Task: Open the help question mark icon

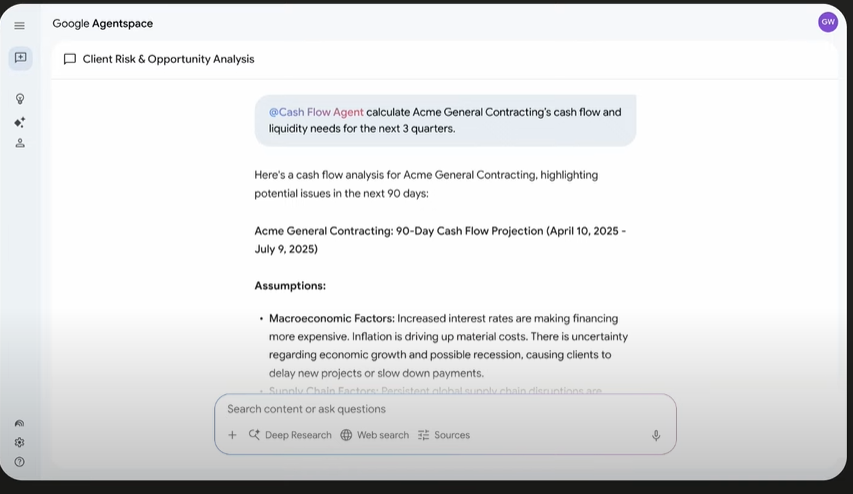Action: pos(20,462)
